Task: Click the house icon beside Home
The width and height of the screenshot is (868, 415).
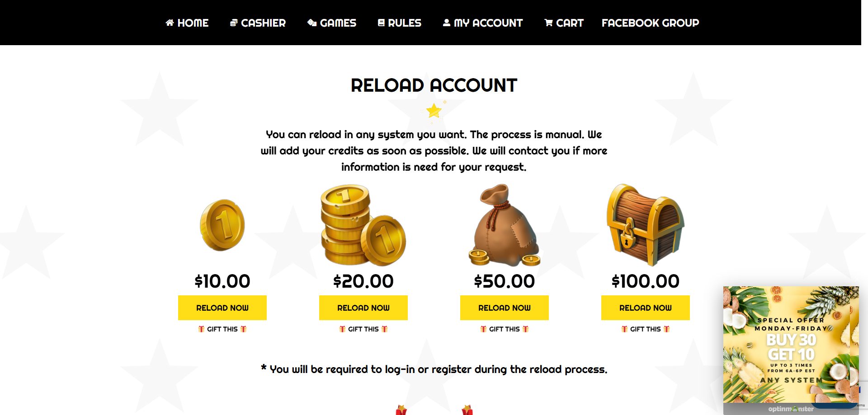Action: (x=170, y=23)
